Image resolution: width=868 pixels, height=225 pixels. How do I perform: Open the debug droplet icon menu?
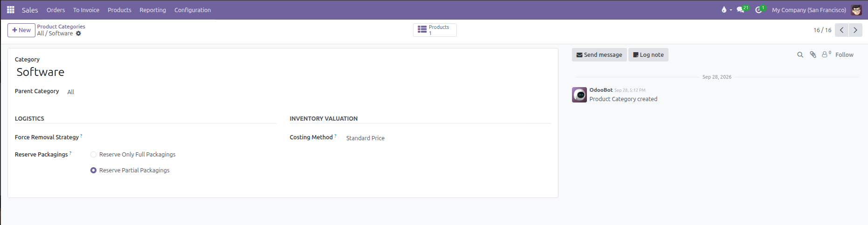tap(726, 10)
